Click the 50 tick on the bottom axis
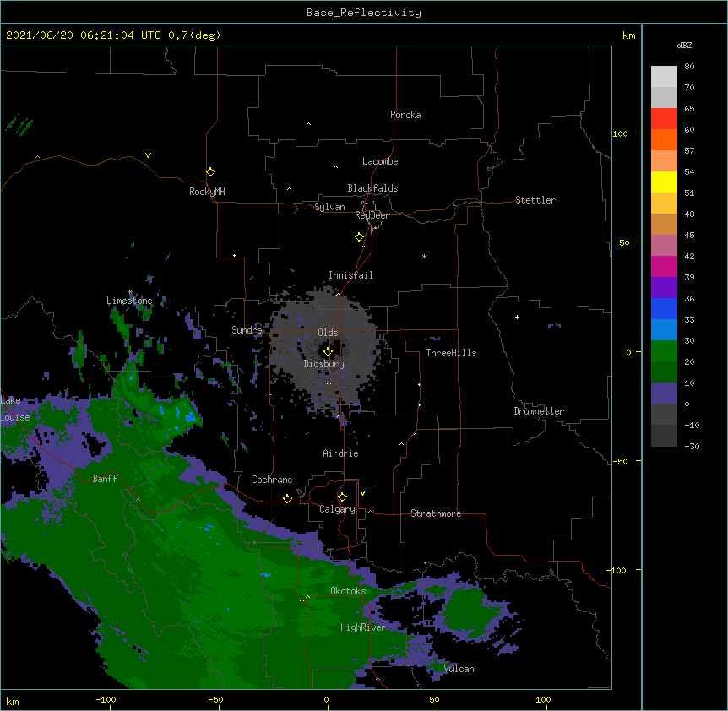The image size is (728, 711). [x=434, y=699]
